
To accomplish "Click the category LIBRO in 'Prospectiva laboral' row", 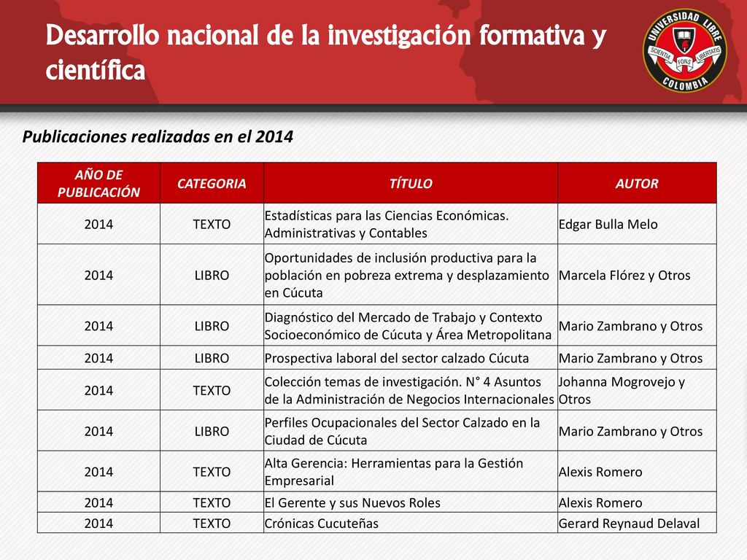I will (212, 358).
